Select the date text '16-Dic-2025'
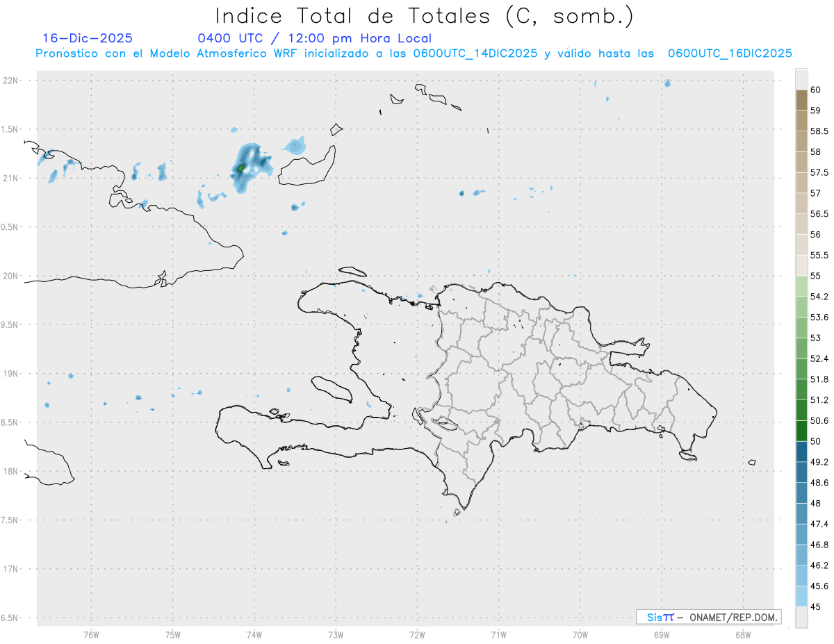The height and width of the screenshot is (644, 834). tap(88, 38)
